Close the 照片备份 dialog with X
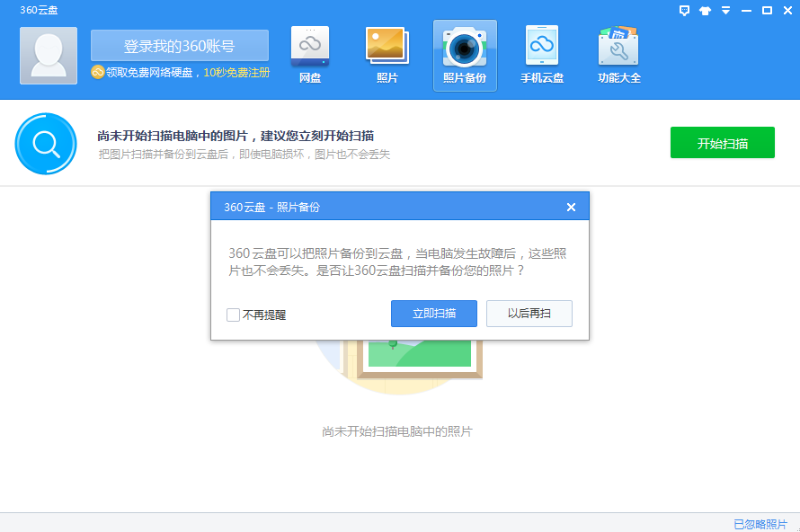The width and height of the screenshot is (800, 532). [571, 207]
